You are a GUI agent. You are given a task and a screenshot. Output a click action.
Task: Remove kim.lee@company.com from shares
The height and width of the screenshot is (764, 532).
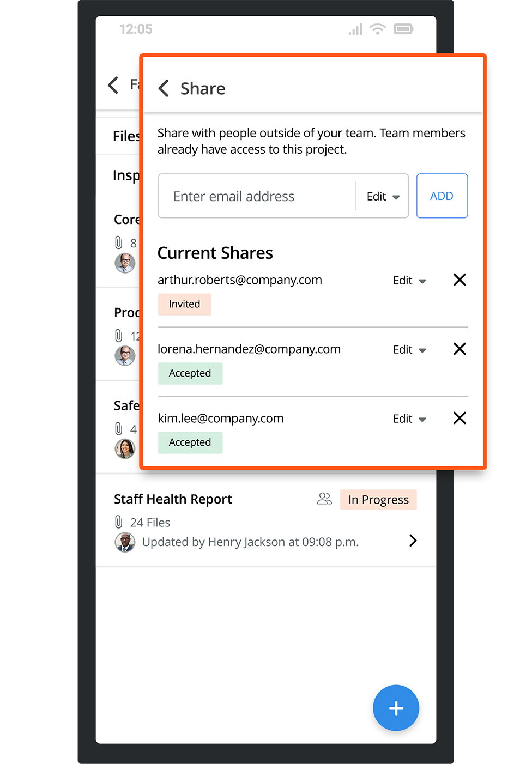(460, 419)
